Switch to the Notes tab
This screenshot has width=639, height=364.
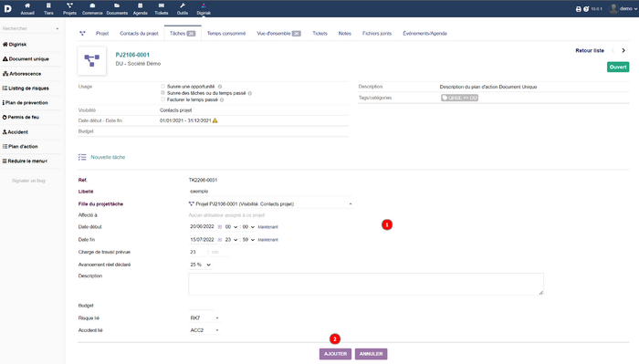click(345, 34)
